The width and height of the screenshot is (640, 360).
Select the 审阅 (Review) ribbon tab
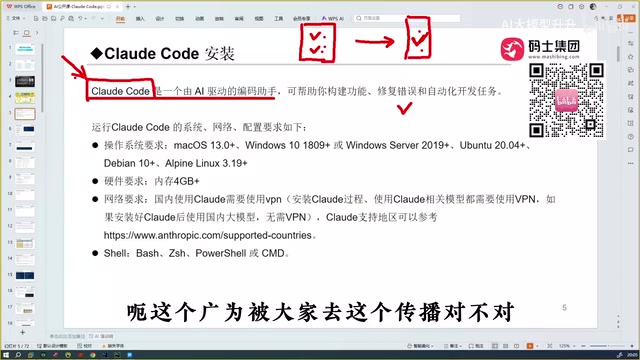(239, 19)
